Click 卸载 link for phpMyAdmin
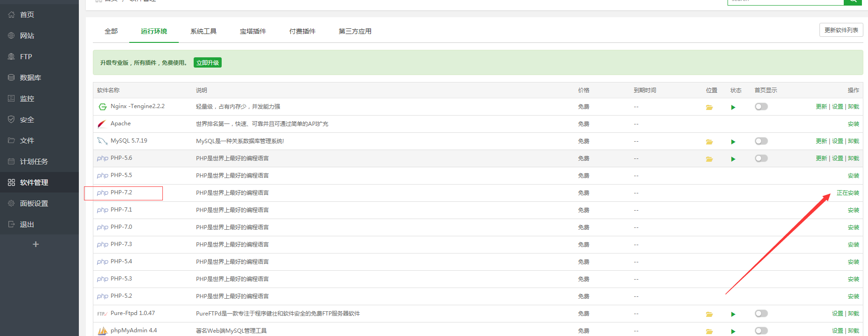This screenshot has width=868, height=336. pos(854,331)
